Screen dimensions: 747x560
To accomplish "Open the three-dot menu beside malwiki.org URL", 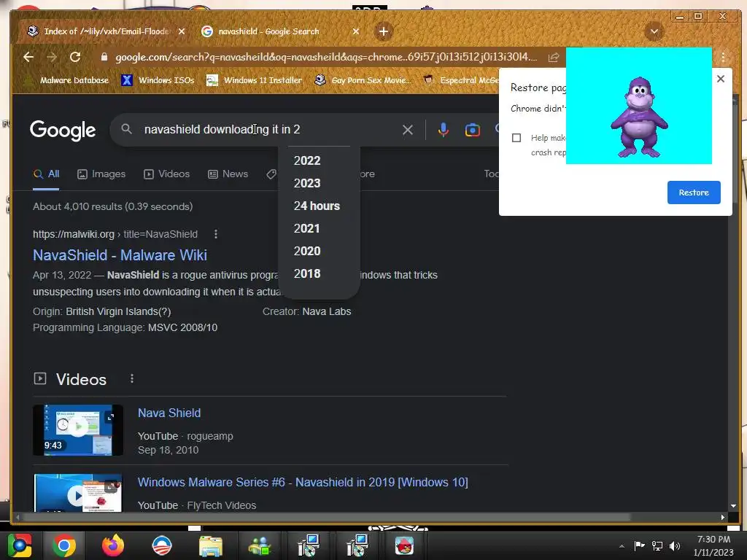I will tap(216, 234).
